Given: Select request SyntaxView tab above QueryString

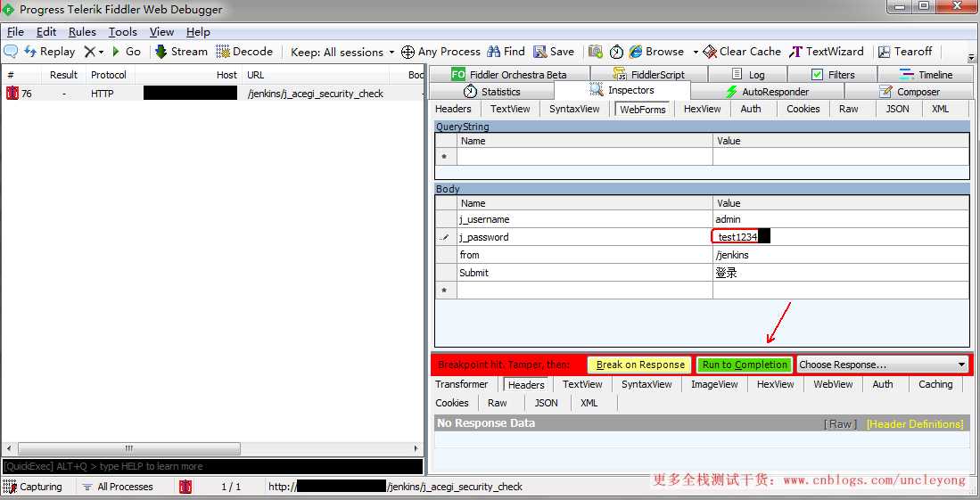Looking at the screenshot, I should [574, 109].
